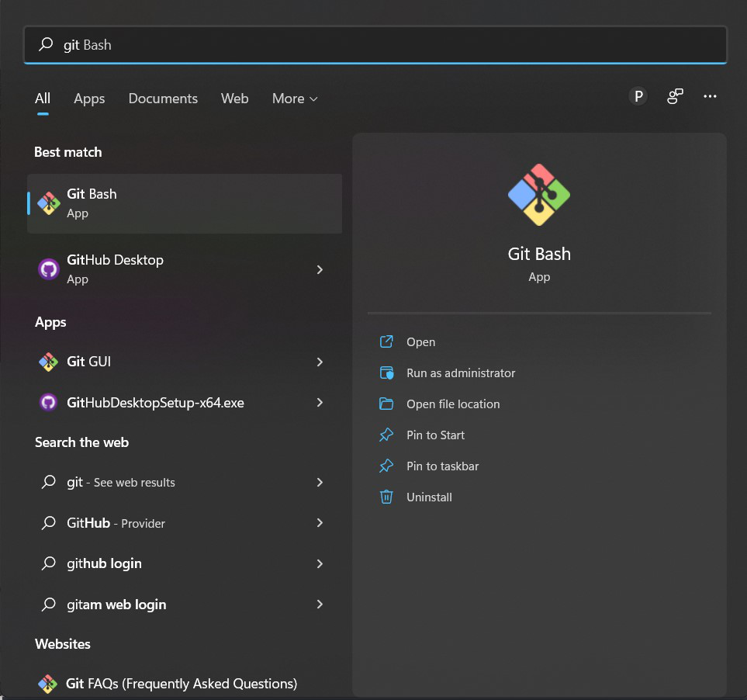Click the GitHub Desktop app icon
Screen dimensions: 747x700
pos(49,269)
